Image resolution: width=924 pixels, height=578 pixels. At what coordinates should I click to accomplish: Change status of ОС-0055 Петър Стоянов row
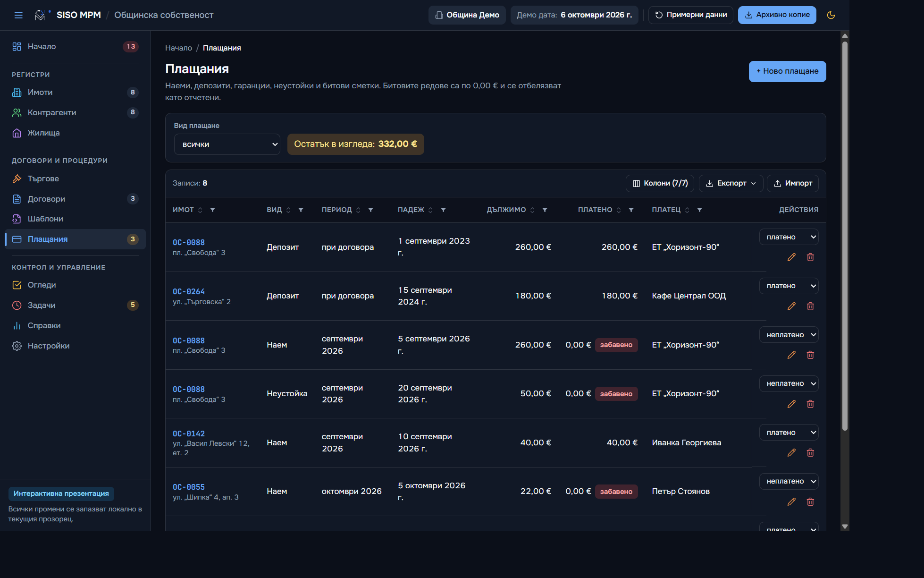[x=789, y=481]
